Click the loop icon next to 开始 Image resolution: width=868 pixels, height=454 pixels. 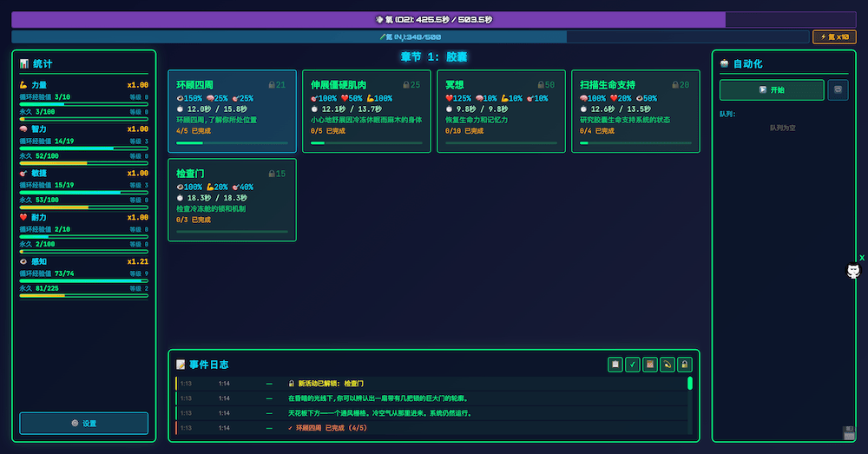tap(838, 89)
